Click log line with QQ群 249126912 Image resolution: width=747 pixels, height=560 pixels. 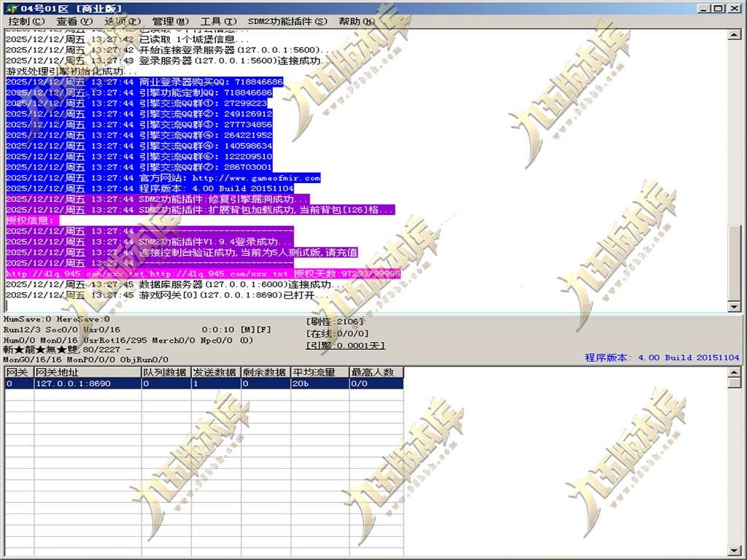(139, 114)
